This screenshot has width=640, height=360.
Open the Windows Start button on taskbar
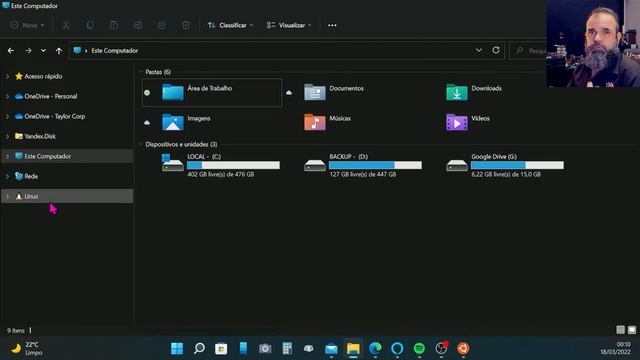(x=177, y=349)
